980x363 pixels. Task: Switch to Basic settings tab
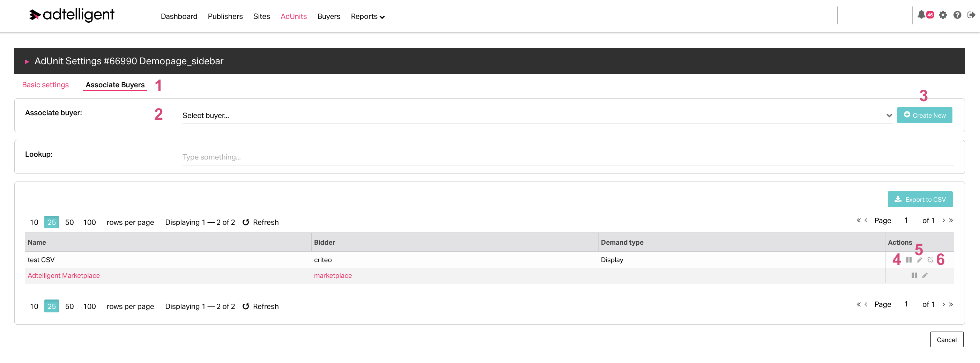[x=45, y=85]
